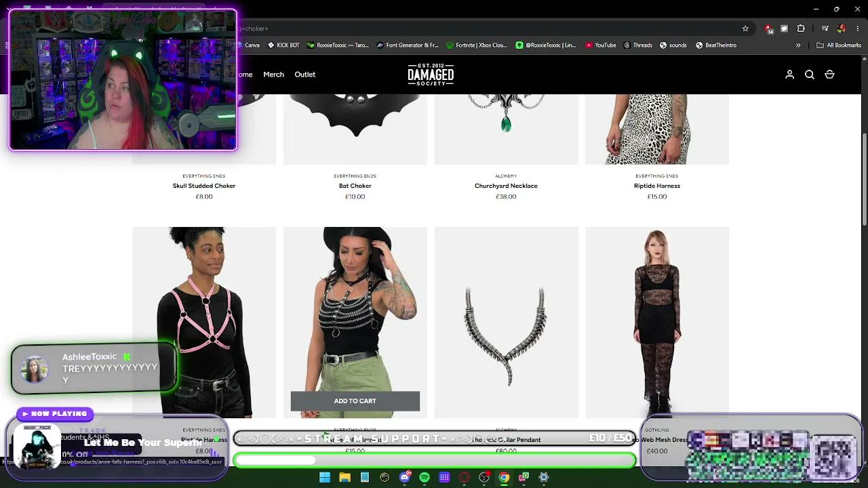Open the Chrome profile avatar
Screen dimensions: 868x488
(842, 28)
